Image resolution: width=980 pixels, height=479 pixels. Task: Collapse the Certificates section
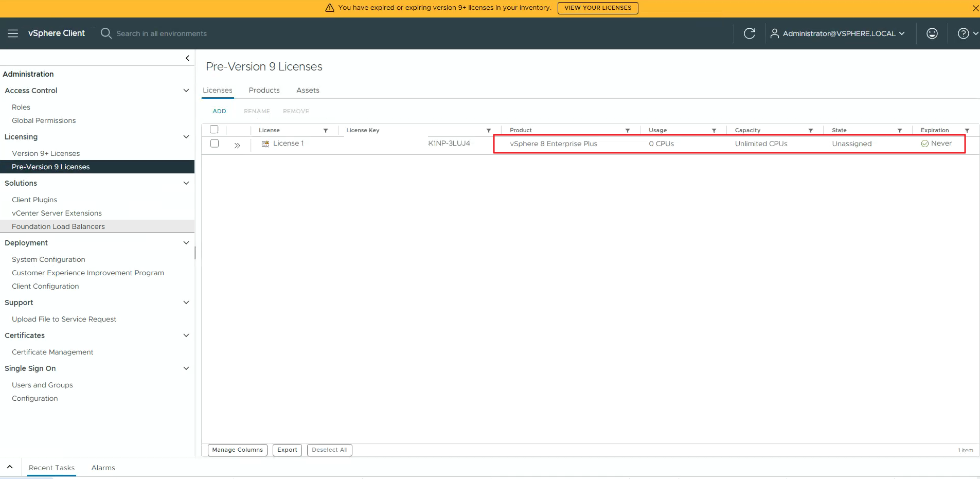186,335
